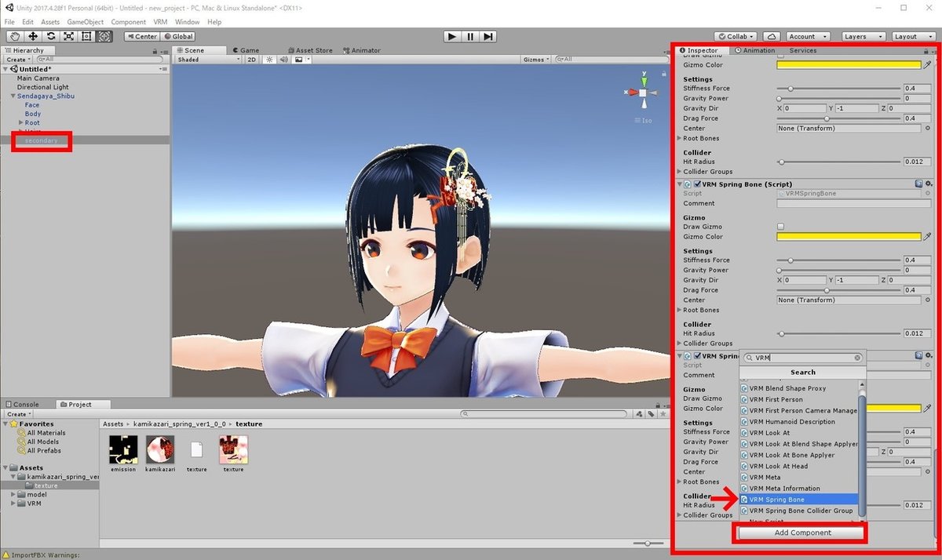This screenshot has height=560, width=942.
Task: Toggle Center pivot mode button
Action: tap(142, 36)
